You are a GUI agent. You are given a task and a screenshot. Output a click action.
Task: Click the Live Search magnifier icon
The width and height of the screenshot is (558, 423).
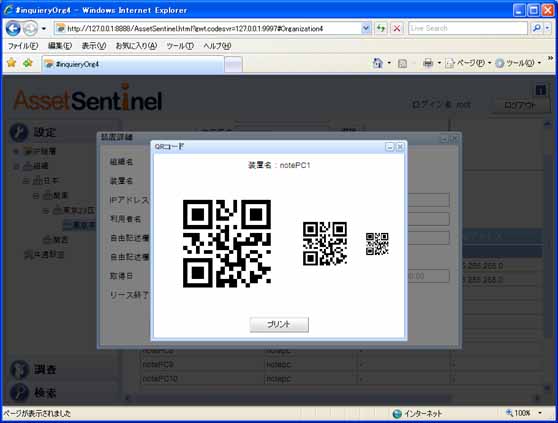pos(537,28)
